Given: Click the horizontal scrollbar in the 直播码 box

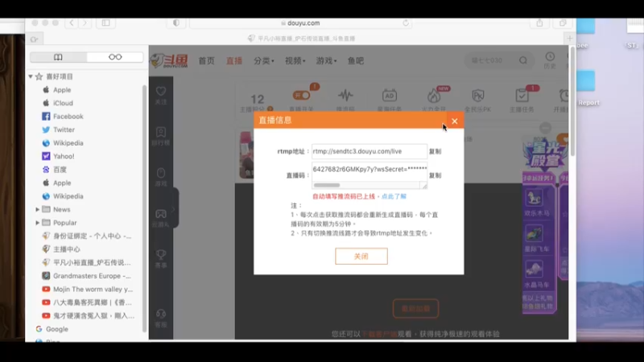Looking at the screenshot, I should 327,185.
